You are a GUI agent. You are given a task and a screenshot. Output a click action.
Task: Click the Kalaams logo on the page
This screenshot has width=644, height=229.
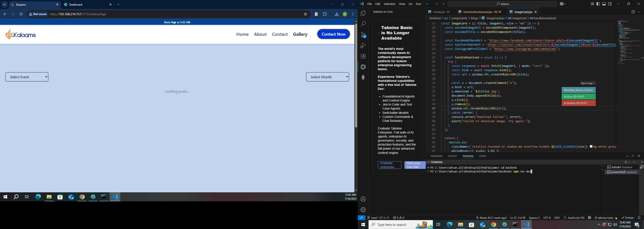(21, 34)
